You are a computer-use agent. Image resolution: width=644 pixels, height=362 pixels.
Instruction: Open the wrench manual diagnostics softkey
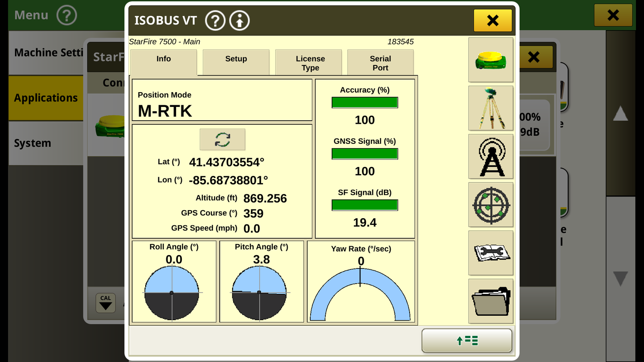pos(491,253)
